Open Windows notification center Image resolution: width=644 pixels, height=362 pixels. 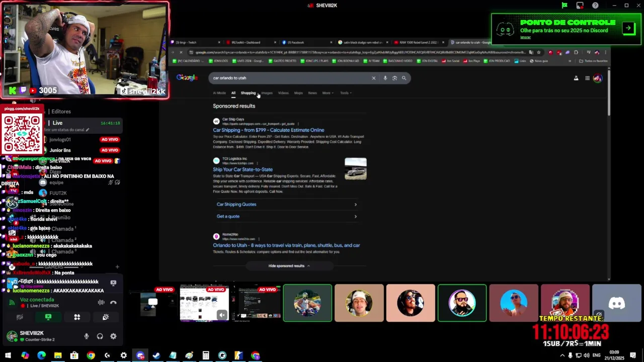pyautogui.click(x=633, y=355)
